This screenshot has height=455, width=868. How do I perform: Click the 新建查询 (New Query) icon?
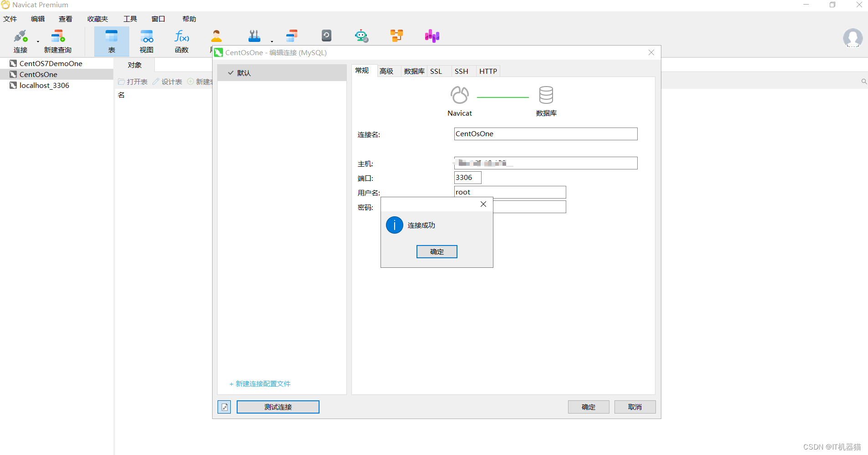pyautogui.click(x=58, y=41)
